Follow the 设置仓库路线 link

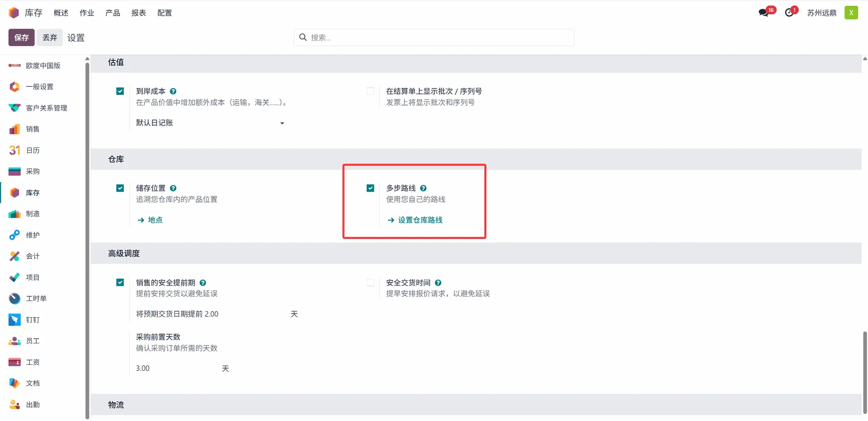[x=420, y=220]
